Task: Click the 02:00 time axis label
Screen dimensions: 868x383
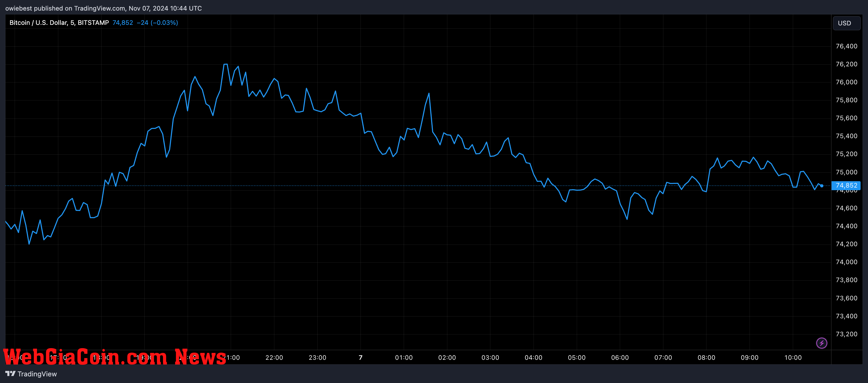Action: pyautogui.click(x=447, y=357)
